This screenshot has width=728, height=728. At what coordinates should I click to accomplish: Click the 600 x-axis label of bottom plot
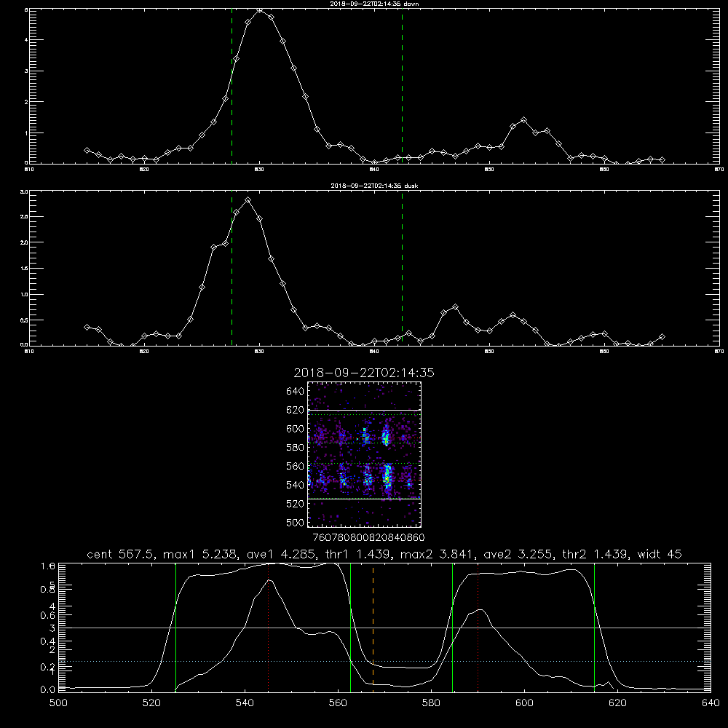coord(524,703)
